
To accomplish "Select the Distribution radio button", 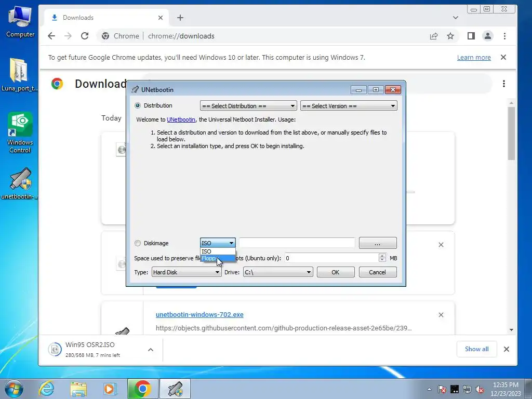I will point(137,105).
